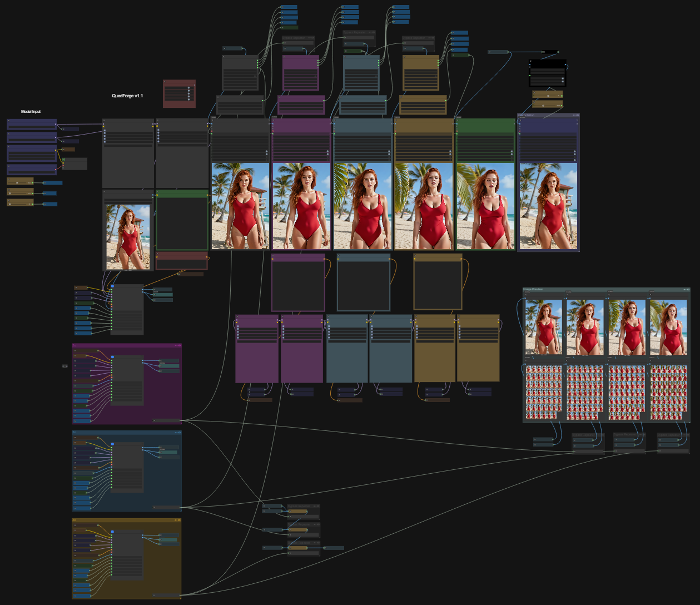The height and width of the screenshot is (605, 700).
Task: Click the empty green-bordered preview node
Action: pyautogui.click(x=182, y=222)
